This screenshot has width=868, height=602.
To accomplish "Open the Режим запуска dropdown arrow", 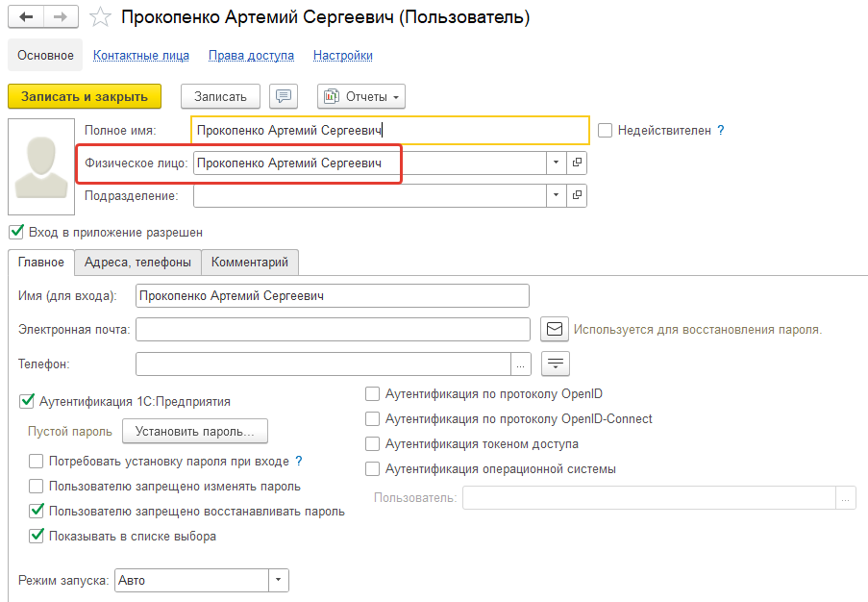I will coord(279,581).
